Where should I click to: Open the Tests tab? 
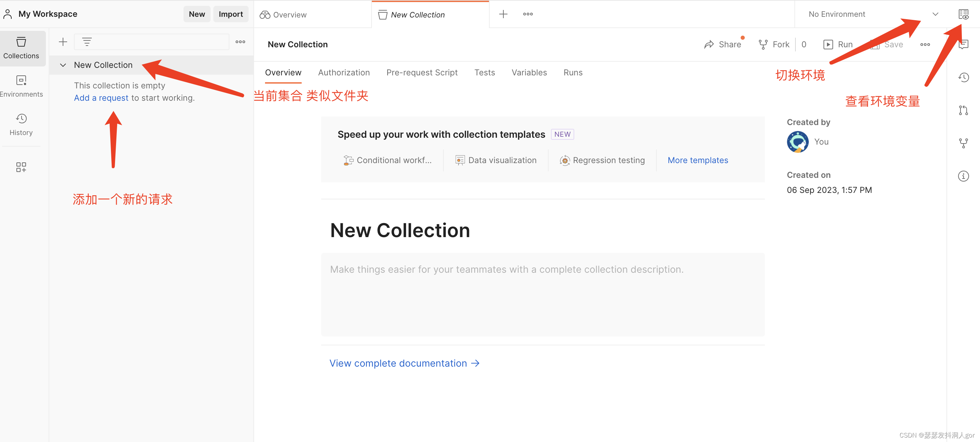(484, 73)
